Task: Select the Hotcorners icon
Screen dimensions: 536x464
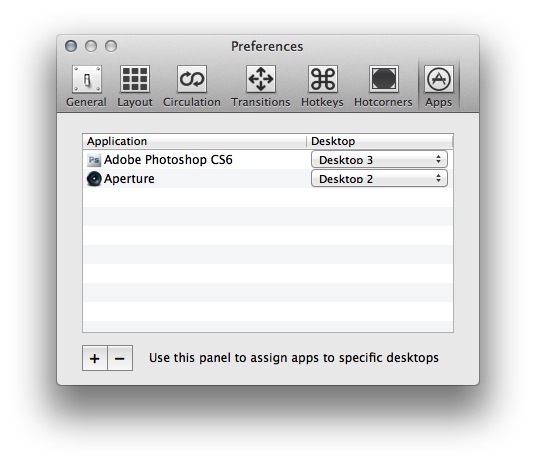Action: (384, 79)
